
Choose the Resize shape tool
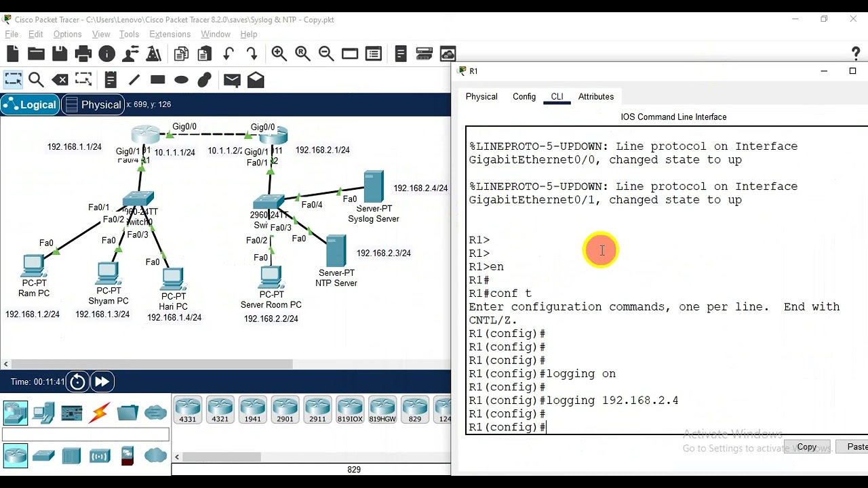pos(83,80)
